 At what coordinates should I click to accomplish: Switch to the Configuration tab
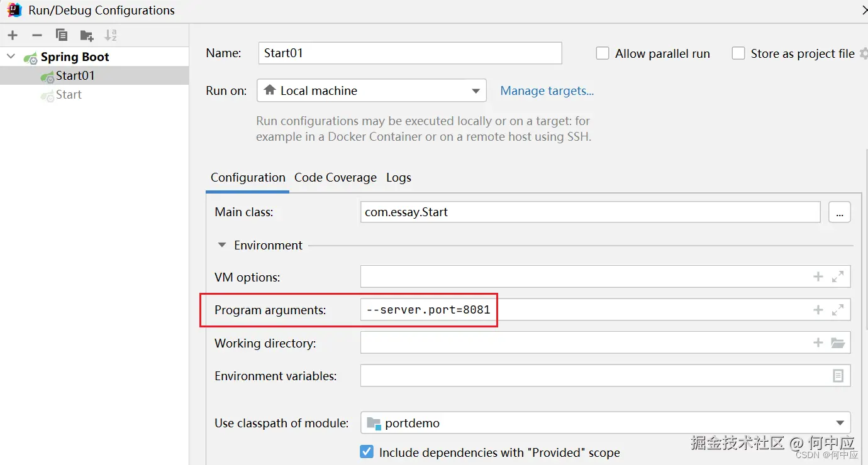248,177
